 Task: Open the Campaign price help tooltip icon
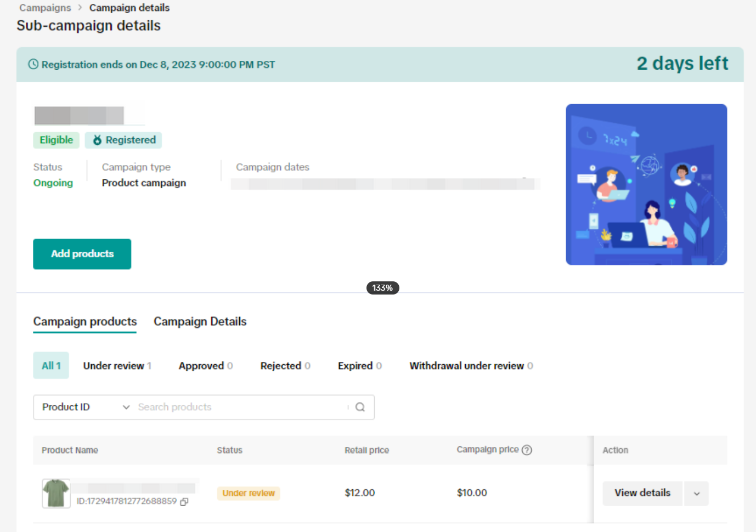pyautogui.click(x=527, y=450)
